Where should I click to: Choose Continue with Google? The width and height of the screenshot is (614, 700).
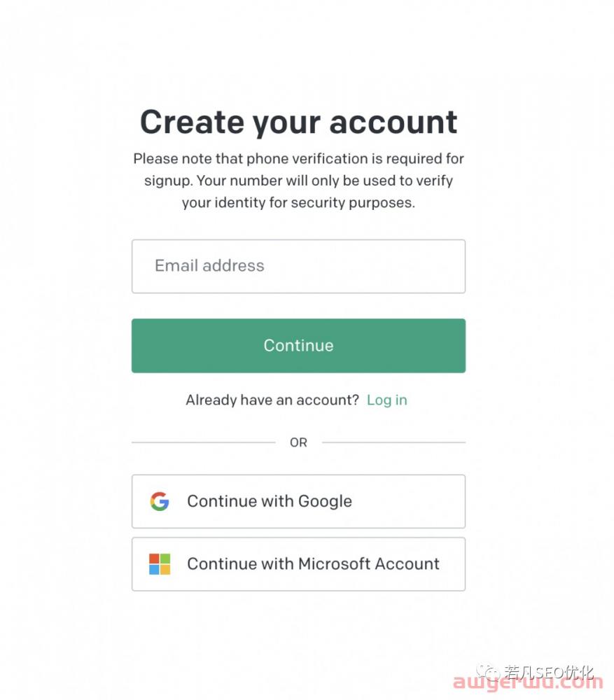point(298,501)
